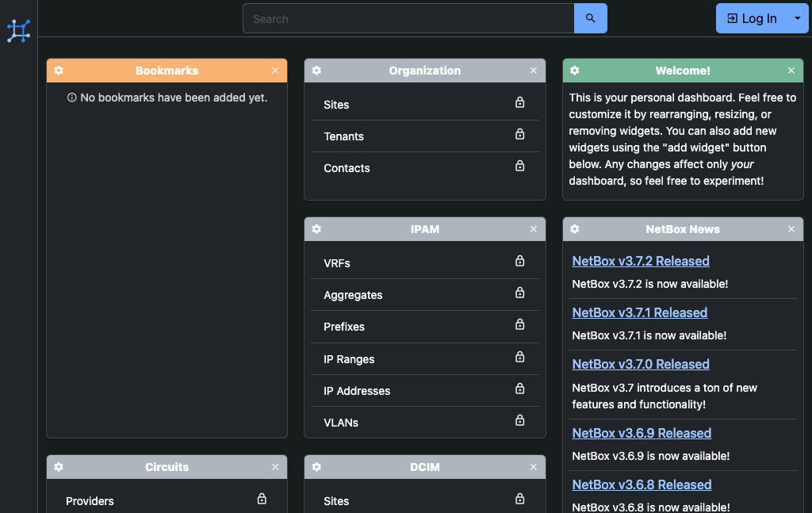The image size is (812, 513).
Task: Click 'NetBox v3.7.2 is now available!' text
Action: tap(650, 284)
